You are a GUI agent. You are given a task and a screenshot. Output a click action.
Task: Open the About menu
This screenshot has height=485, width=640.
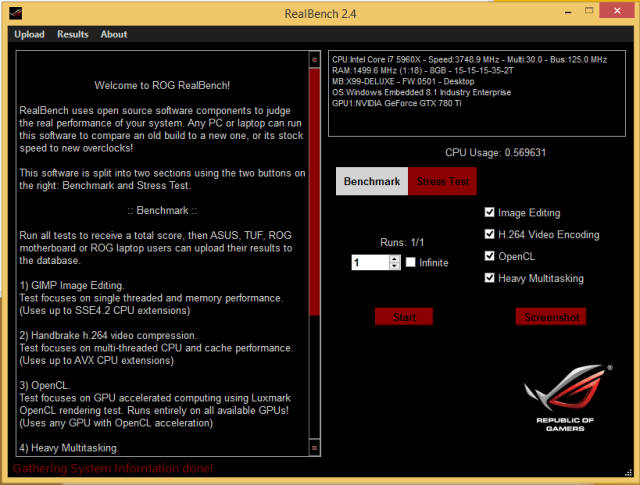point(114,34)
